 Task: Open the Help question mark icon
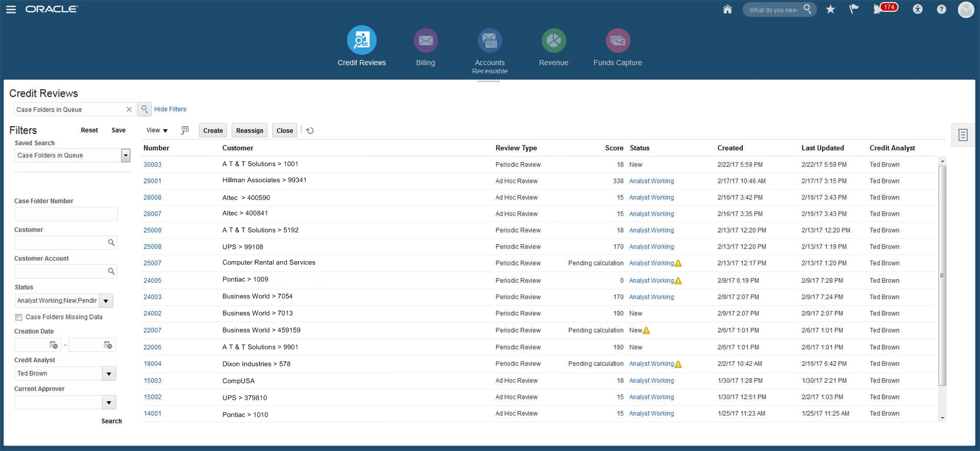click(x=942, y=9)
